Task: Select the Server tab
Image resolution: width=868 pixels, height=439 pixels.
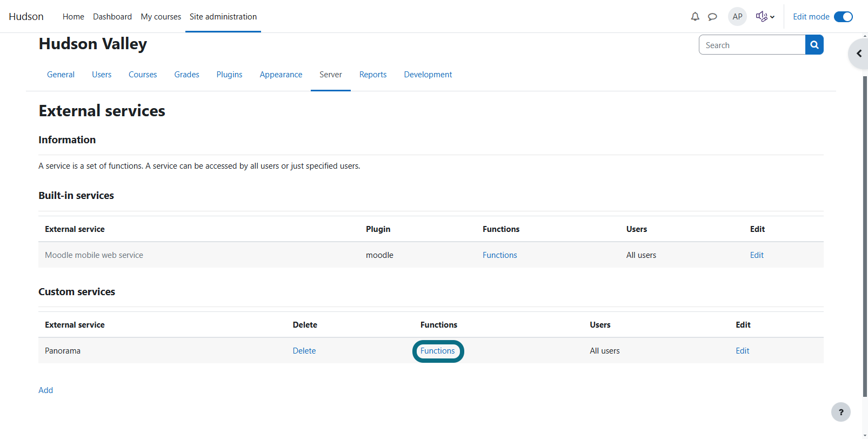Action: [331, 75]
